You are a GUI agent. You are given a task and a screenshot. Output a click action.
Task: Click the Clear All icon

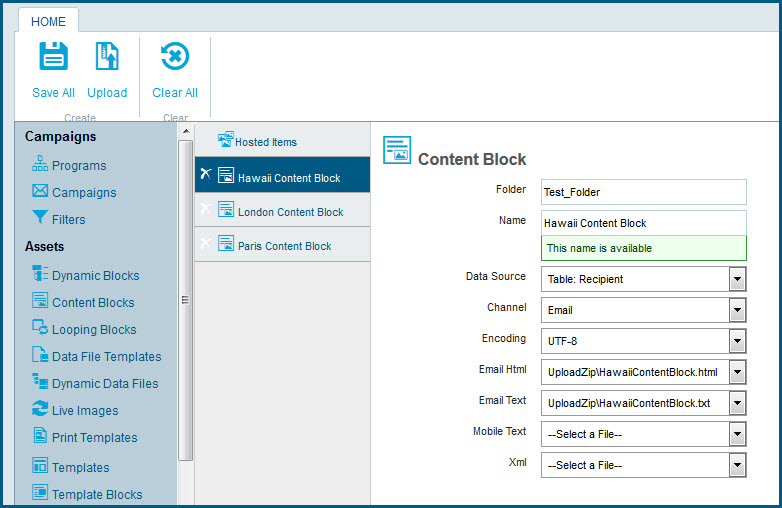(175, 57)
